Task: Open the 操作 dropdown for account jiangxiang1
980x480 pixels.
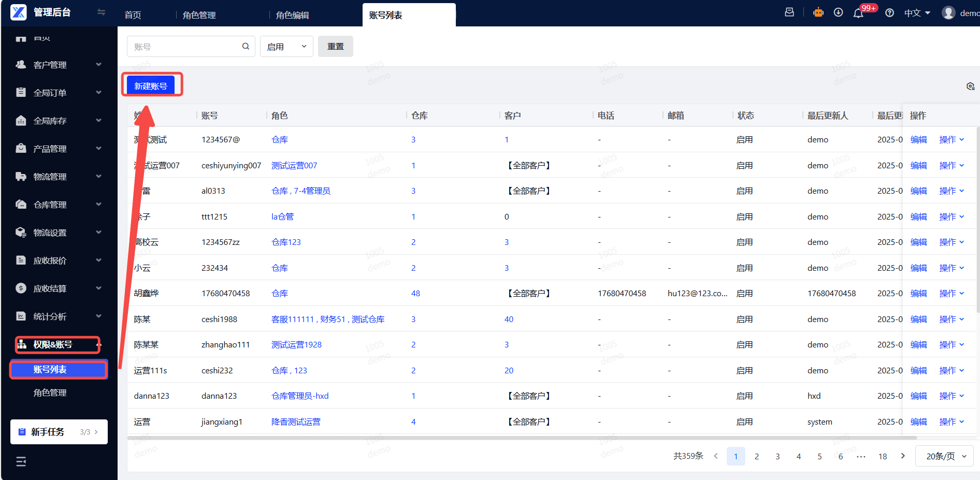Action: (952, 422)
